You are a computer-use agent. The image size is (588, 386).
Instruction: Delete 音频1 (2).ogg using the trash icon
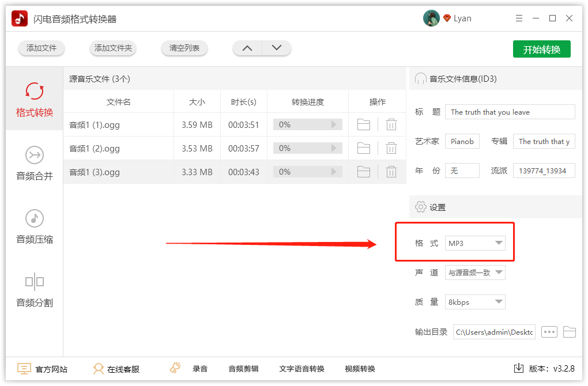pyautogui.click(x=391, y=148)
